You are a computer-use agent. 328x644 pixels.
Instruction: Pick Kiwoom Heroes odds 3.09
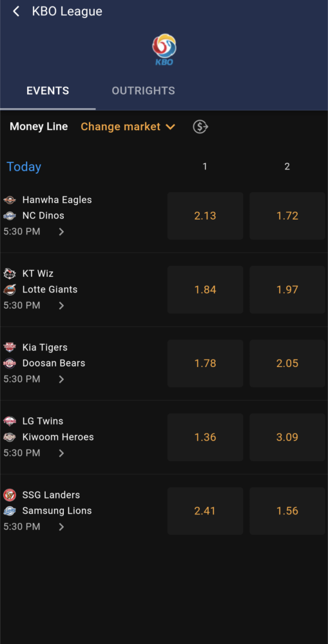point(287,437)
